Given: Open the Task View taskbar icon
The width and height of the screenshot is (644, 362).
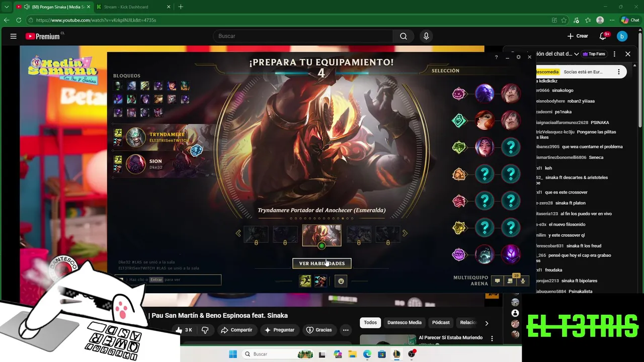Looking at the screenshot, I should point(322,354).
